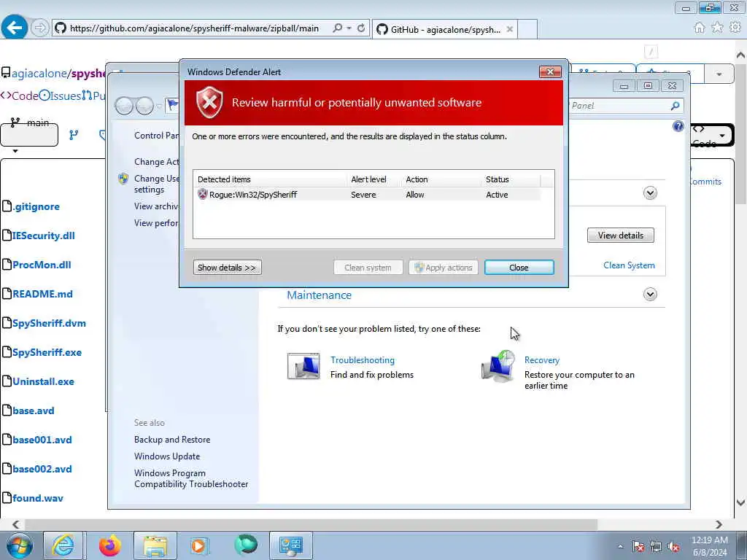Open the README.md file

pos(42,294)
